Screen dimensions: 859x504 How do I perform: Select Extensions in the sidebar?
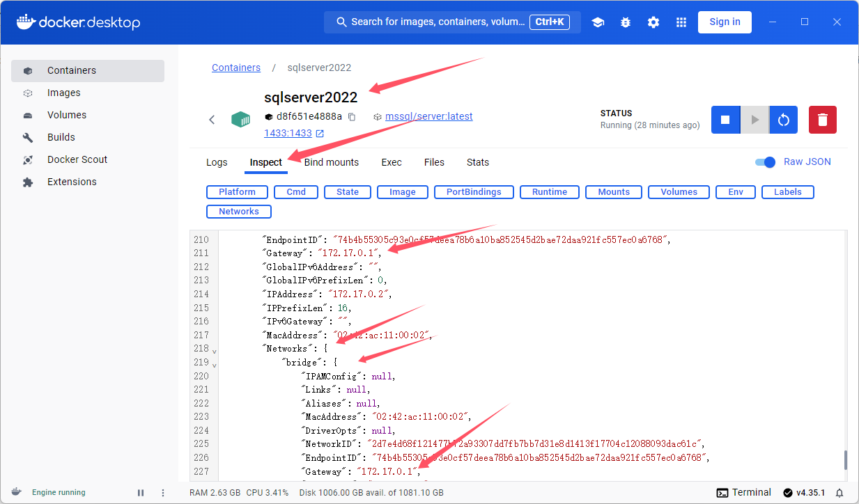point(88,182)
